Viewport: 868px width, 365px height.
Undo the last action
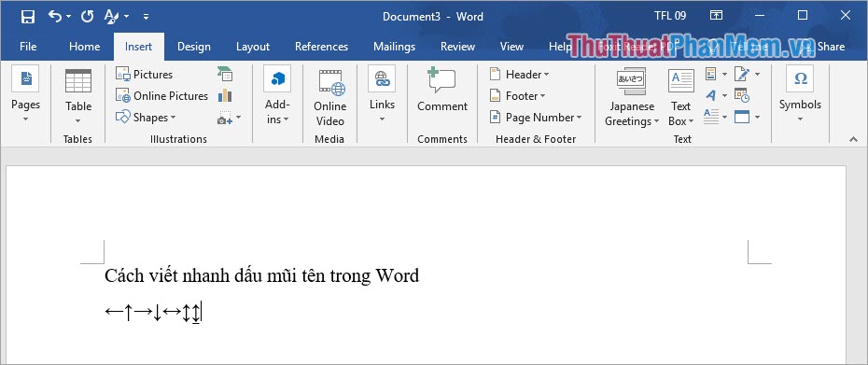click(55, 16)
